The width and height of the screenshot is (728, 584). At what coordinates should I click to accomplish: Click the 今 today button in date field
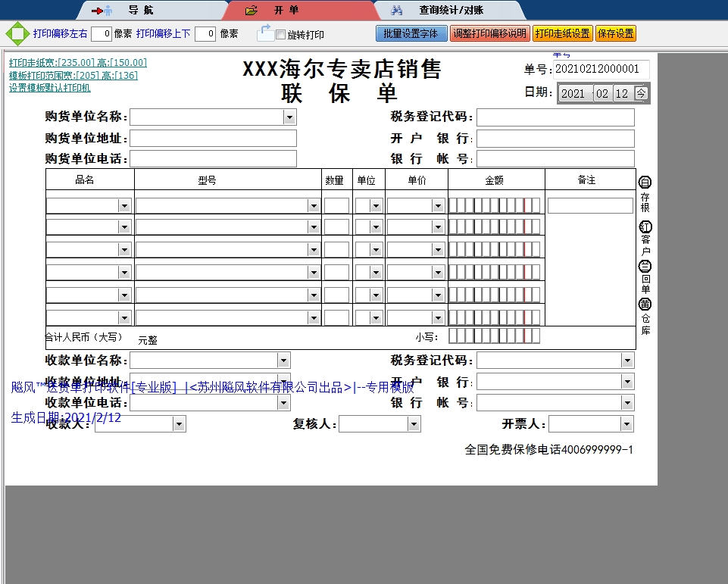coord(641,93)
